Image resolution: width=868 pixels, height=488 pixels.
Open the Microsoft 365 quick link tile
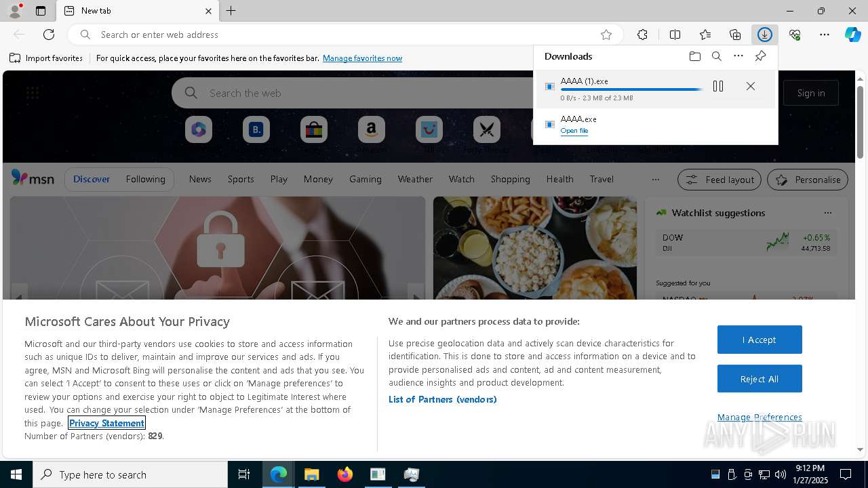[199, 129]
